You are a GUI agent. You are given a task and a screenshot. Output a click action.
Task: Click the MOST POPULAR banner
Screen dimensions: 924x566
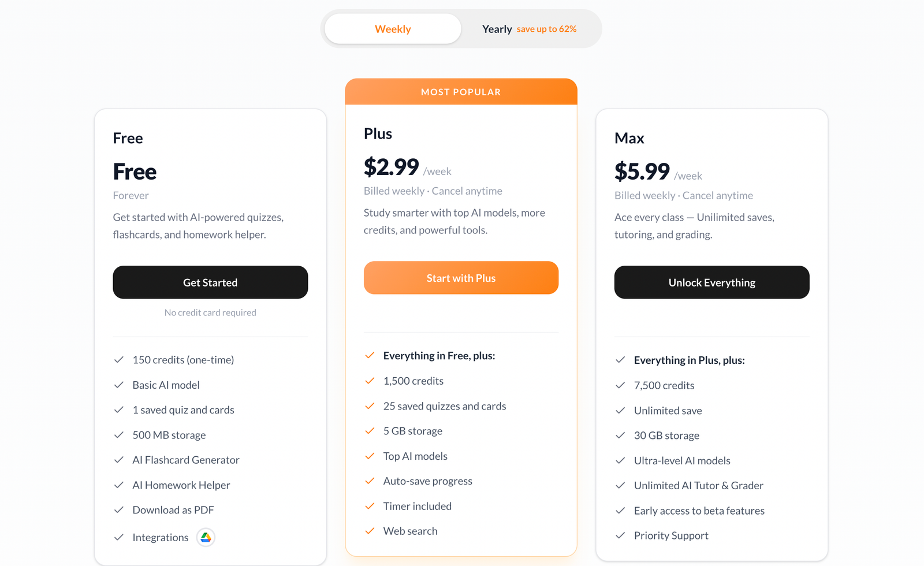coord(461,92)
